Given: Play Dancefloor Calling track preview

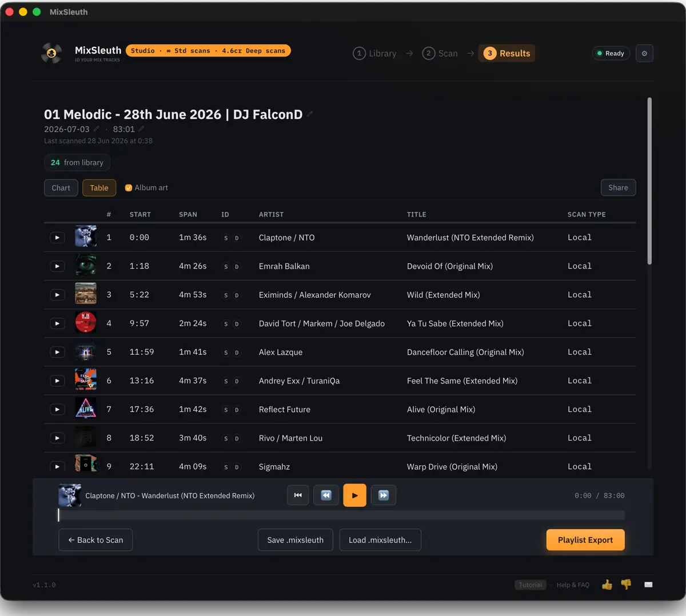Looking at the screenshot, I should coord(57,352).
